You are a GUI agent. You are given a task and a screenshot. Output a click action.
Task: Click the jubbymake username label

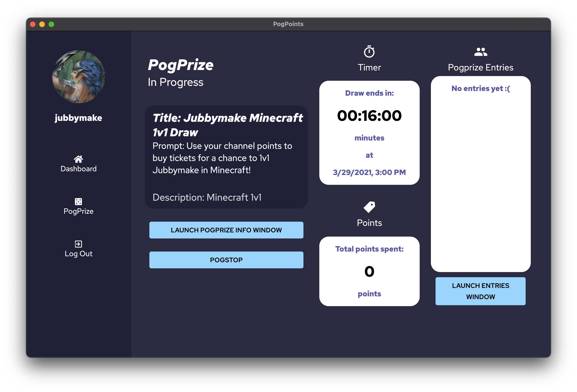[x=78, y=118]
